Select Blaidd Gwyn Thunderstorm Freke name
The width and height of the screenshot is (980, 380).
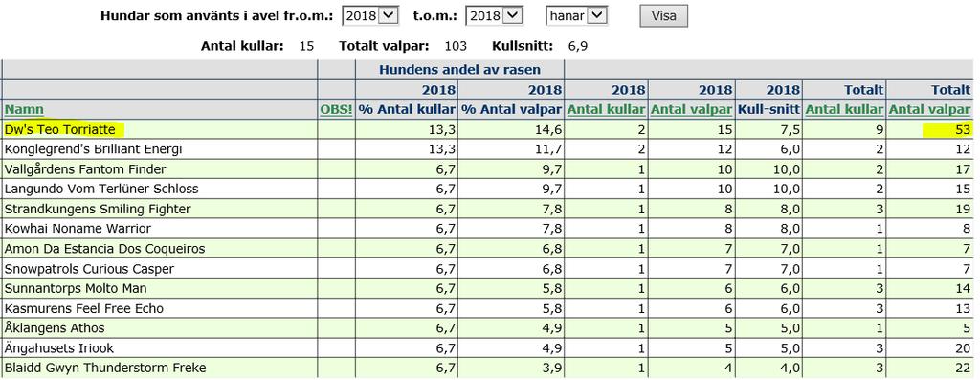(x=105, y=369)
